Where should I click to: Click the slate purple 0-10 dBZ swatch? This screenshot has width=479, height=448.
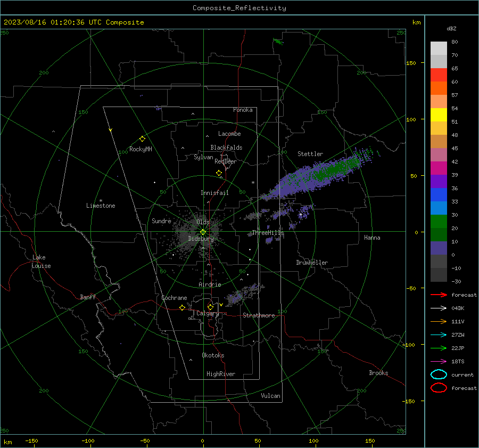(439, 248)
